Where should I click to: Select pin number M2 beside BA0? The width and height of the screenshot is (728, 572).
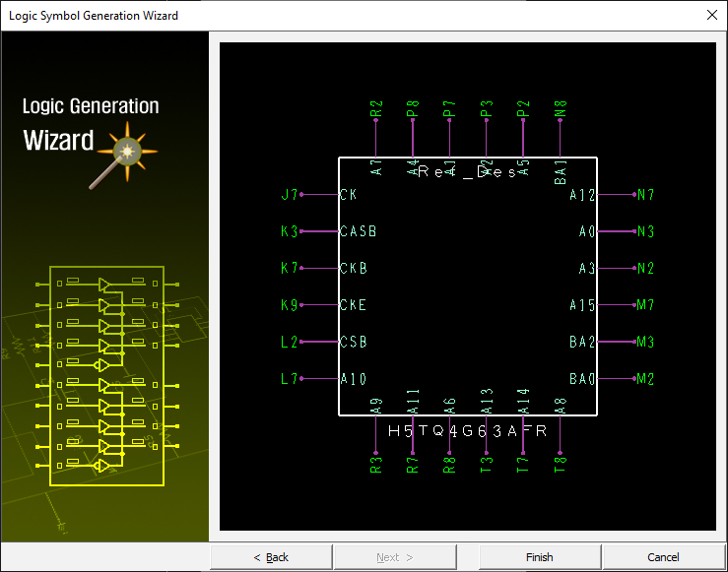pyautogui.click(x=645, y=379)
